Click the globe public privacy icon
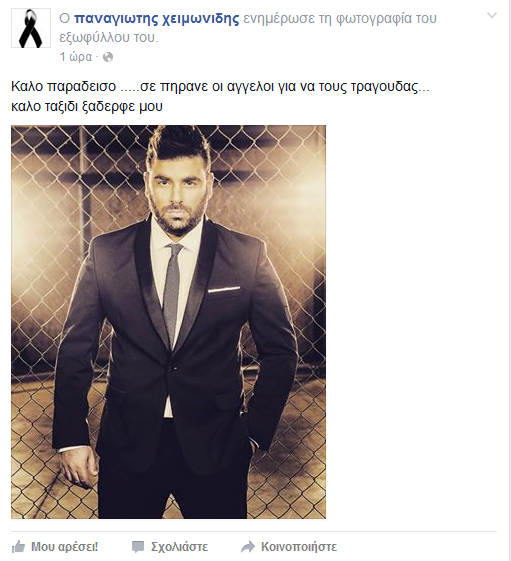This screenshot has width=511, height=561. pos(108,57)
